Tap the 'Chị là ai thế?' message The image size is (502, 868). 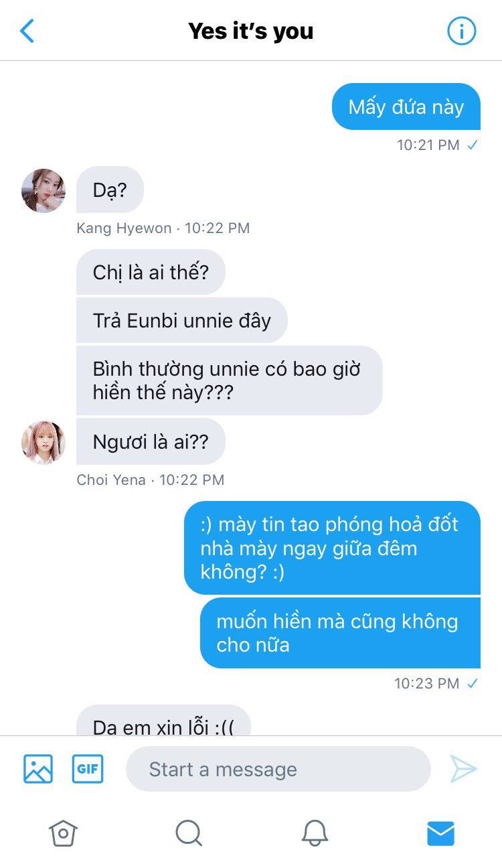click(x=151, y=272)
